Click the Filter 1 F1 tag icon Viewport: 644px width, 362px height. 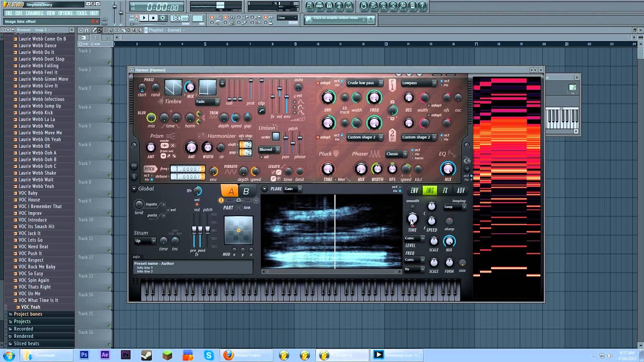point(392,85)
